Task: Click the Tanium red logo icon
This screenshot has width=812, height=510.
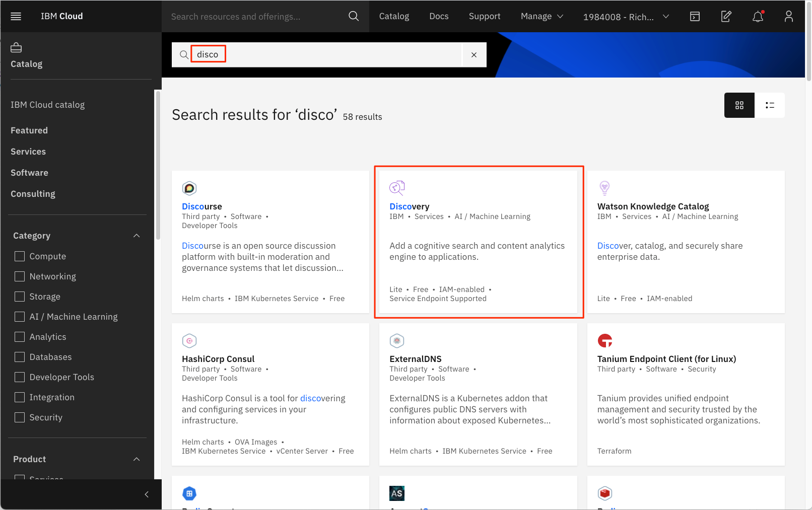Action: 605,341
